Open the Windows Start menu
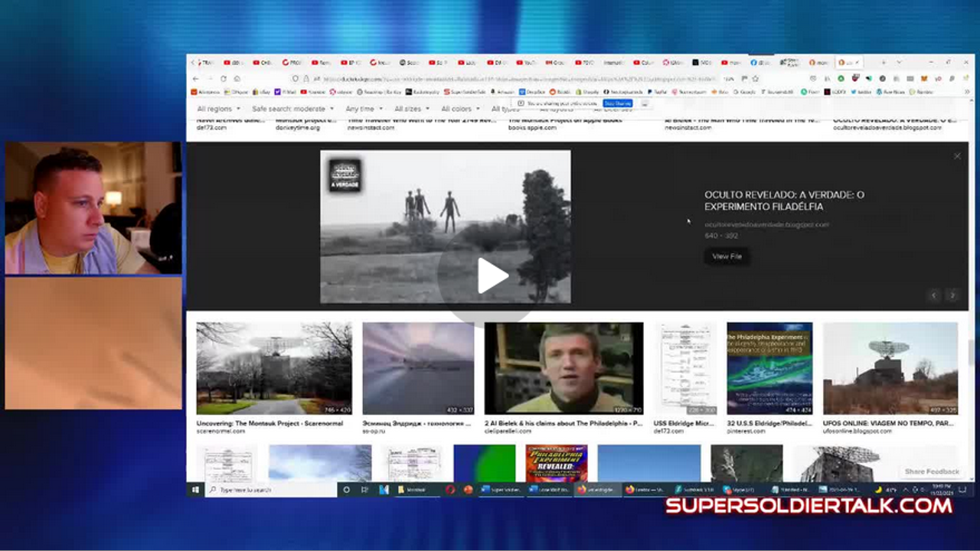The width and height of the screenshot is (980, 551). 195,490
